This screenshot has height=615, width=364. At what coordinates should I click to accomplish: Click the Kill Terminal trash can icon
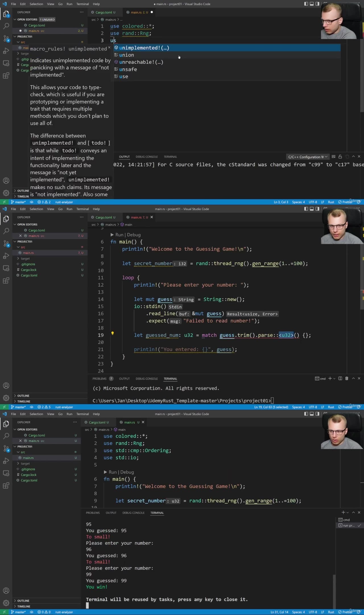[347, 378]
